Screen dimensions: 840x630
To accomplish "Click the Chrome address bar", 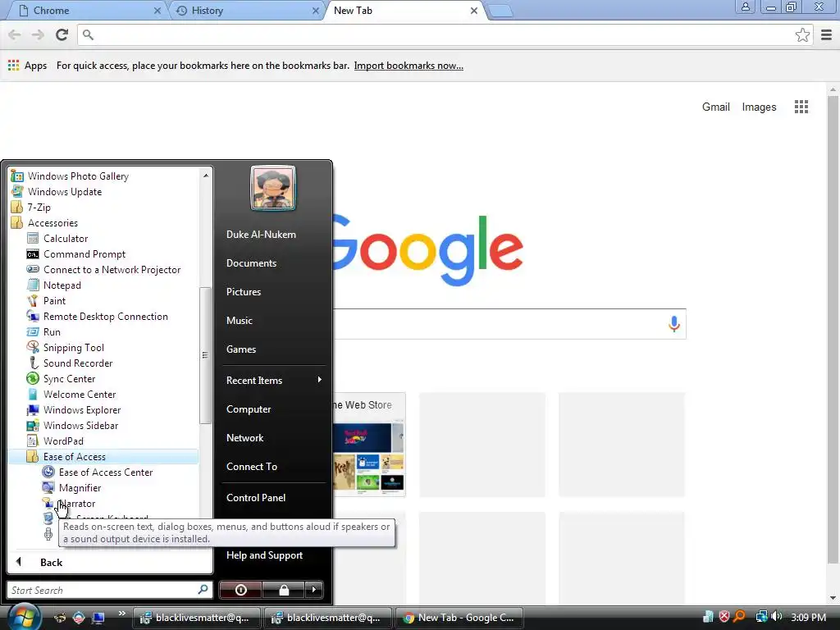I will [445, 34].
